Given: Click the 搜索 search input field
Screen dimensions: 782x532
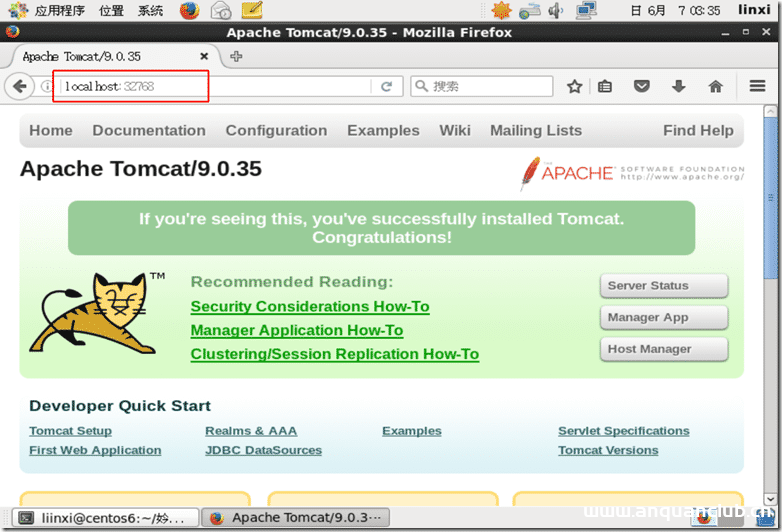Looking at the screenshot, I should click(481, 86).
